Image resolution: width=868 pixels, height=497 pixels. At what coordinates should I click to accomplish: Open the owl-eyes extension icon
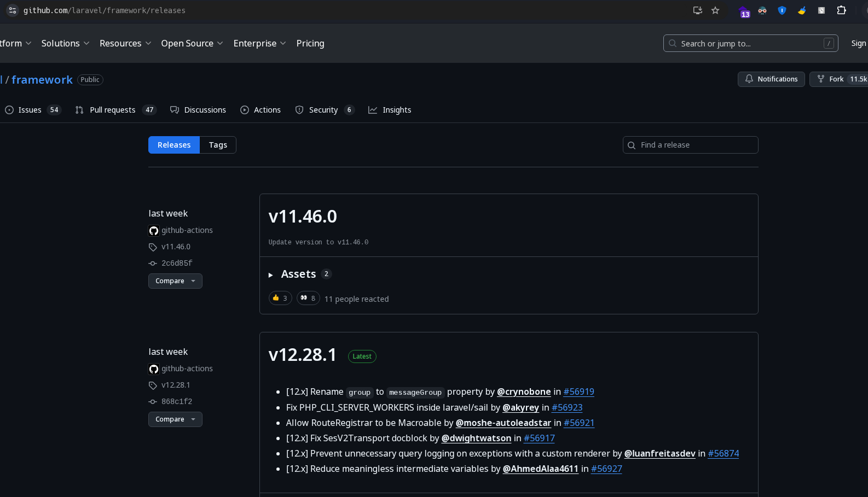762,10
